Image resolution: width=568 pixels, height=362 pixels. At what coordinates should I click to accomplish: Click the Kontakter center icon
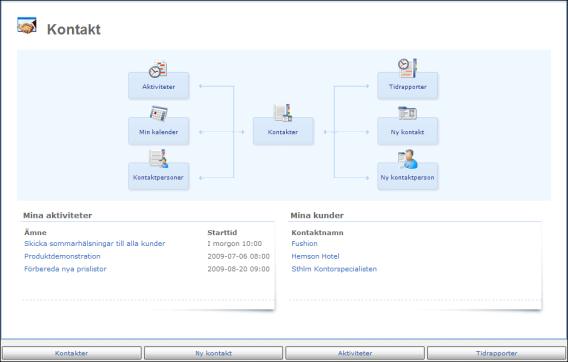pos(283,113)
